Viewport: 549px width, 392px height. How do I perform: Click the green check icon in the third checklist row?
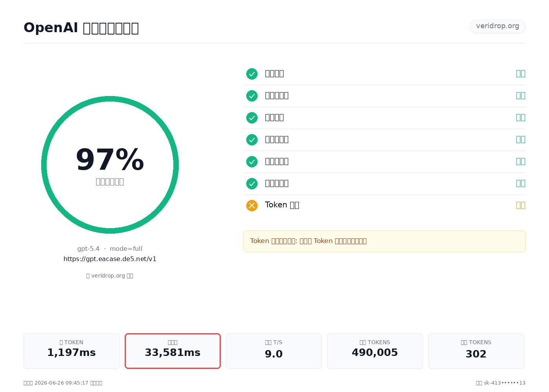click(x=252, y=118)
